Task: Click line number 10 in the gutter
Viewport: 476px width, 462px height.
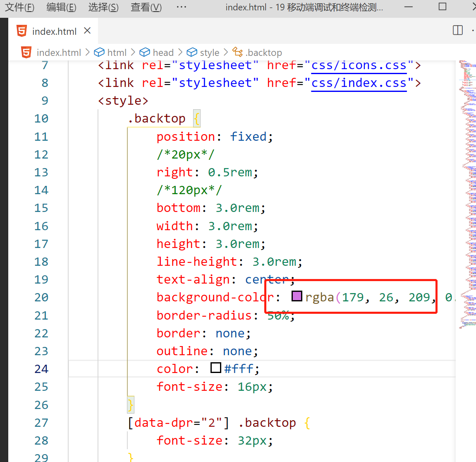Action: pyautogui.click(x=41, y=118)
